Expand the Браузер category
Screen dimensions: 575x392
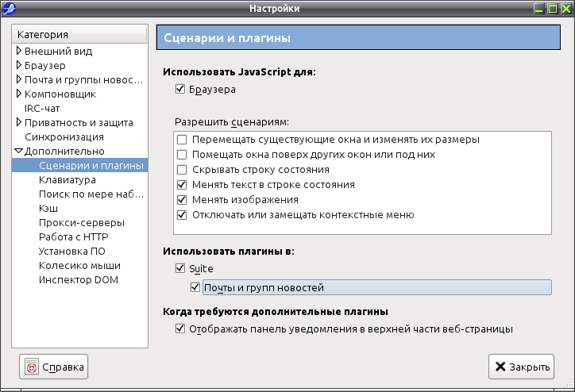click(x=19, y=65)
